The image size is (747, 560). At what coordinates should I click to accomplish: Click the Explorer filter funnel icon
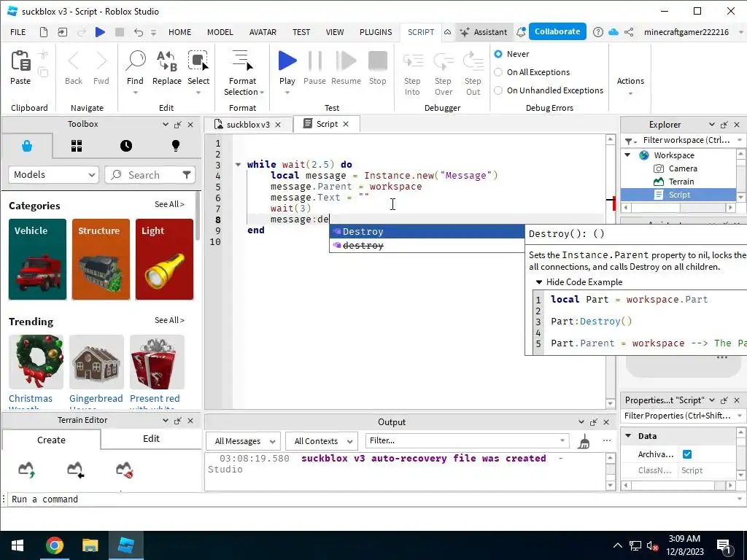628,141
